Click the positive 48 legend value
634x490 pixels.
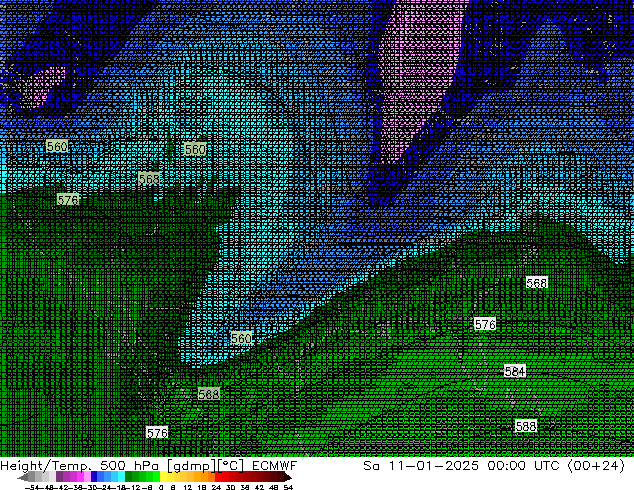[x=273, y=487]
